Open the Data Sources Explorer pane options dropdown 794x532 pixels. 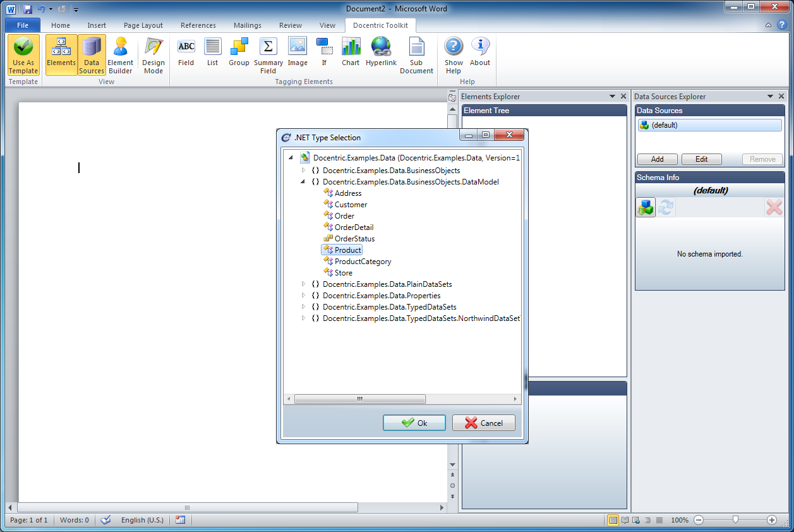tap(770, 96)
